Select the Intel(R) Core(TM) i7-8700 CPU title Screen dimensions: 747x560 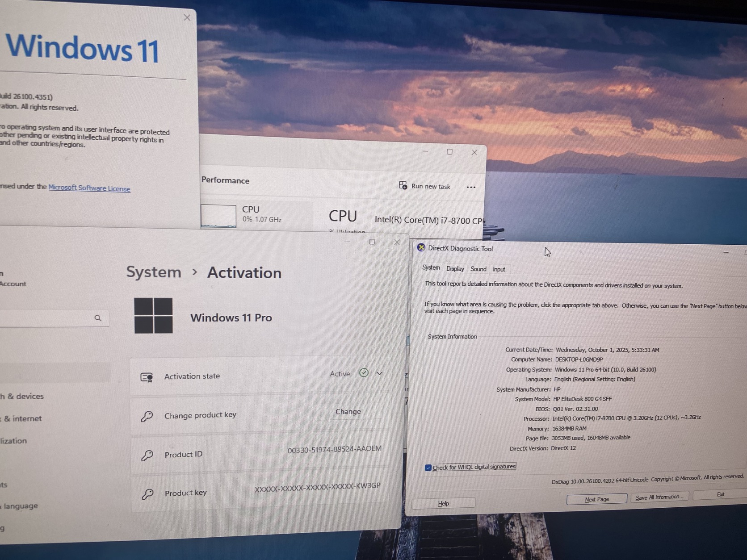(x=428, y=220)
